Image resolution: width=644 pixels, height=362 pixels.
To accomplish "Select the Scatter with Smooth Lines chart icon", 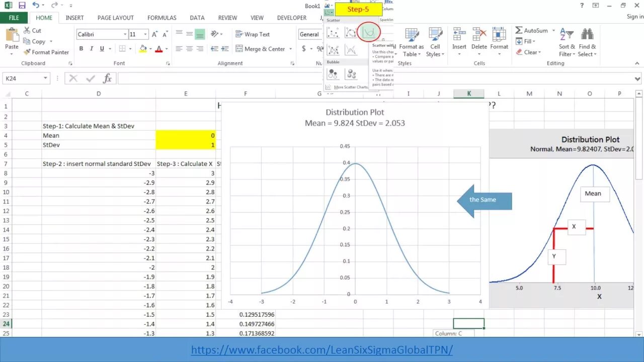I will tap(368, 33).
